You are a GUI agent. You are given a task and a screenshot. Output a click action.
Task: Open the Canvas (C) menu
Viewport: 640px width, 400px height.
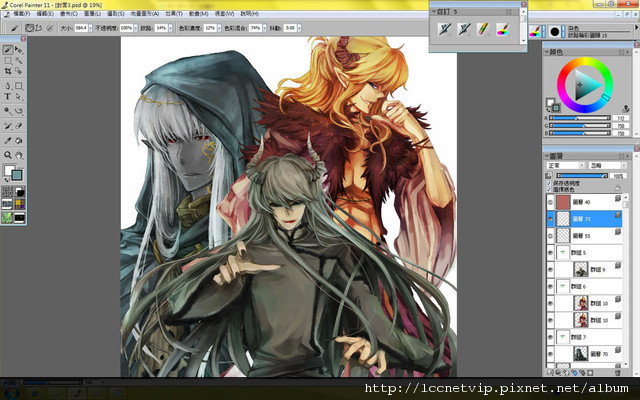point(69,14)
